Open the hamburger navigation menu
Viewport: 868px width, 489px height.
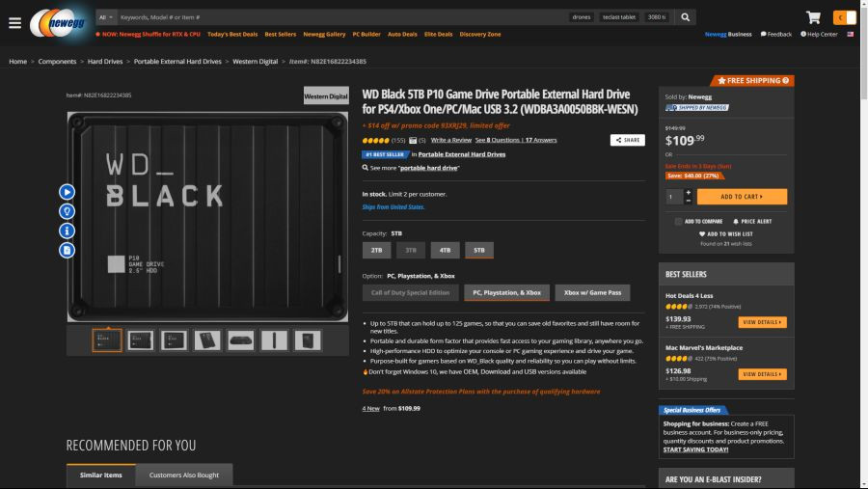click(14, 23)
